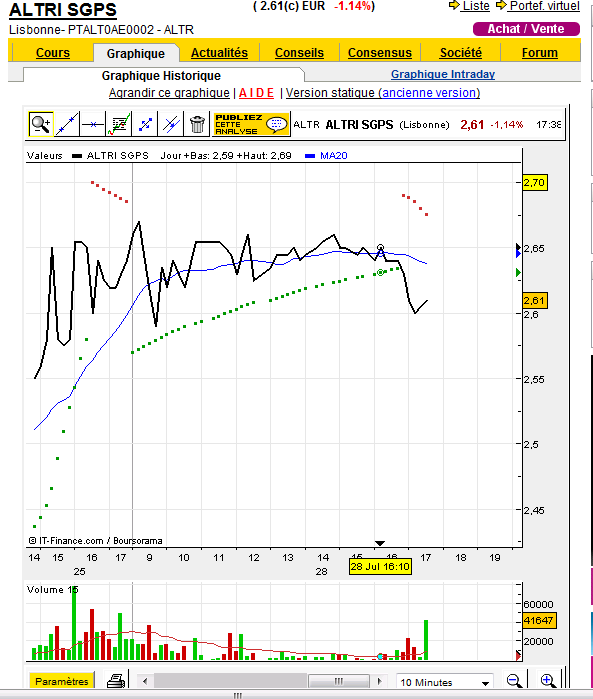Open the Consensus tab
The height and width of the screenshot is (699, 593).
point(379,53)
